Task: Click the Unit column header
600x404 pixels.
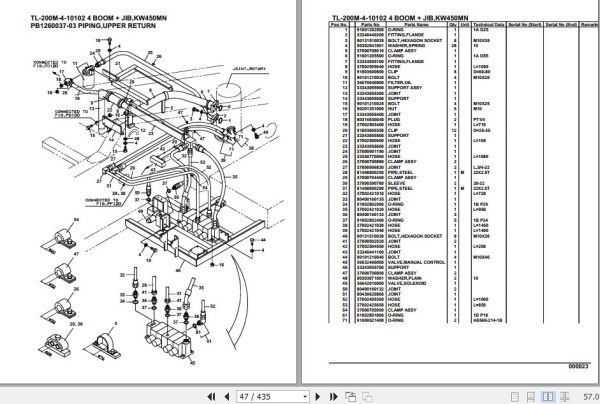Action: (465, 24)
